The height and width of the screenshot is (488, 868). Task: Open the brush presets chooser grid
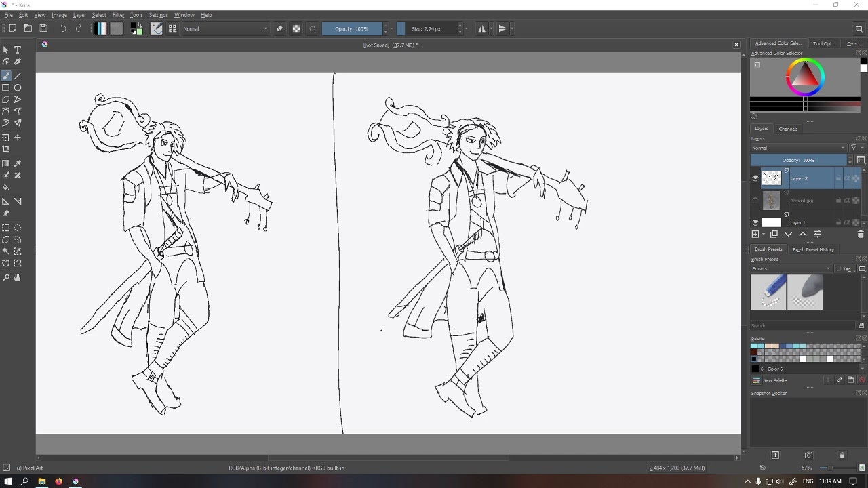click(x=172, y=28)
